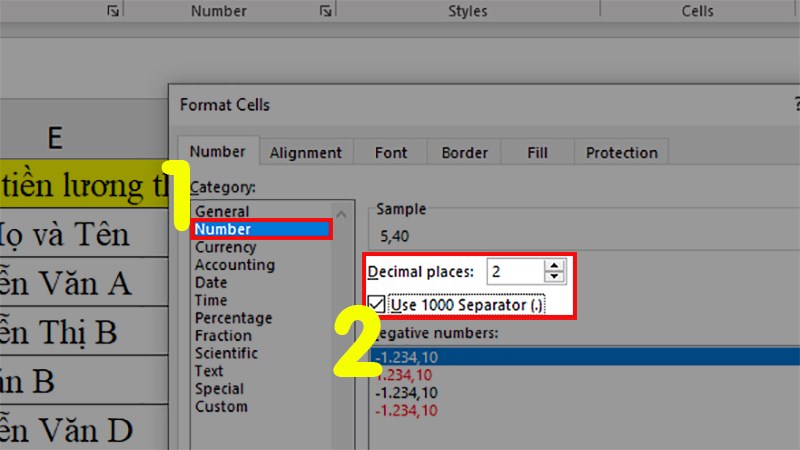Switch to the Font tab
This screenshot has width=800, height=450.
391,153
